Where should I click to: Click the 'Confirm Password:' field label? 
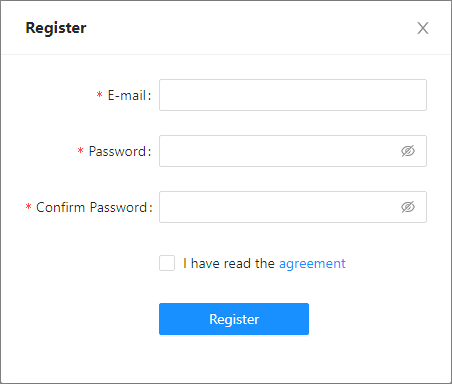(94, 208)
